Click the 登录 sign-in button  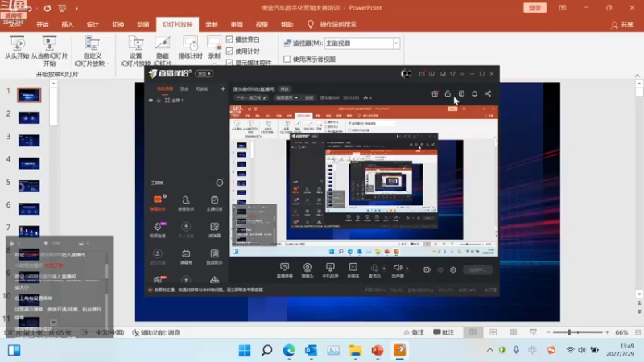tap(535, 8)
